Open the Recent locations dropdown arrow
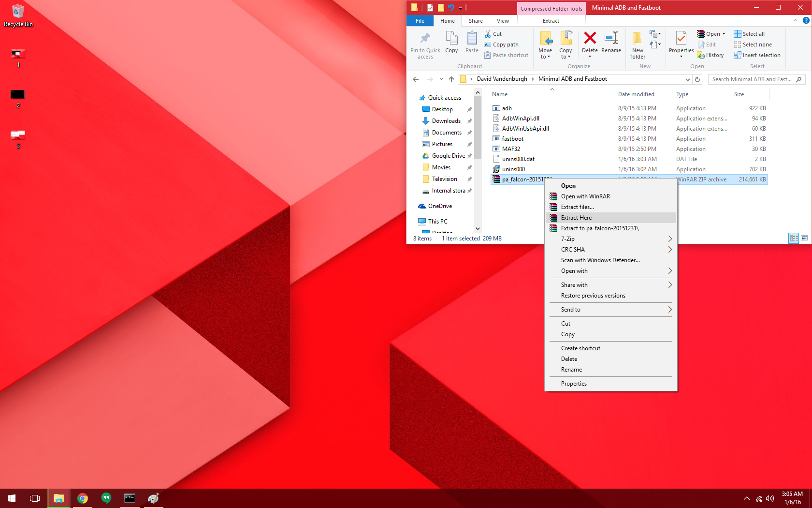812x508 pixels. tap(441, 79)
